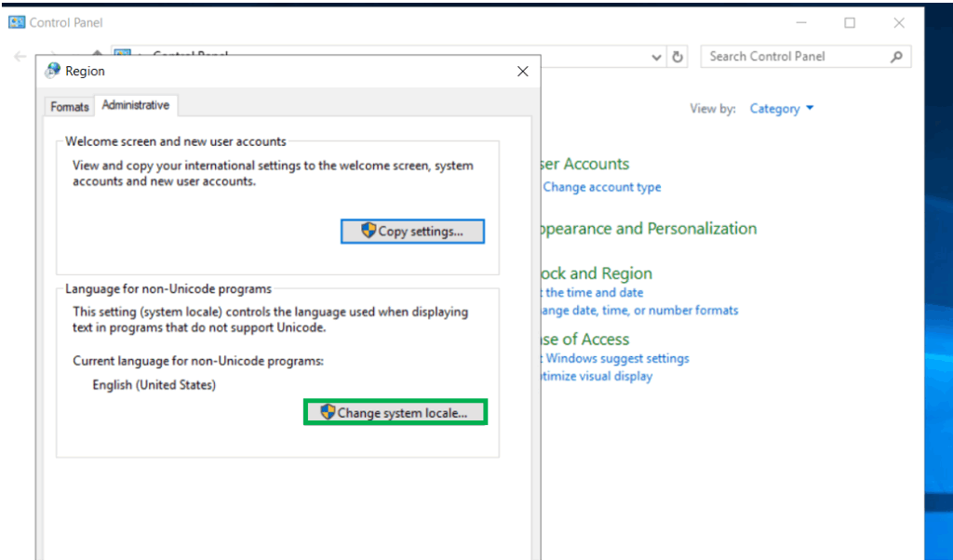Select the Administrative tab
Viewport: 953px width, 560px height.
(x=136, y=105)
